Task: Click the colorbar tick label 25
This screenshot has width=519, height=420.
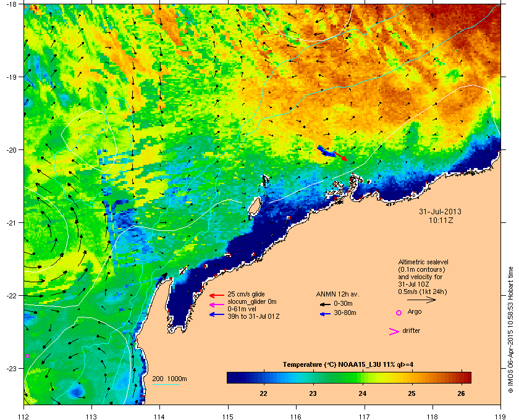Action: [411, 393]
